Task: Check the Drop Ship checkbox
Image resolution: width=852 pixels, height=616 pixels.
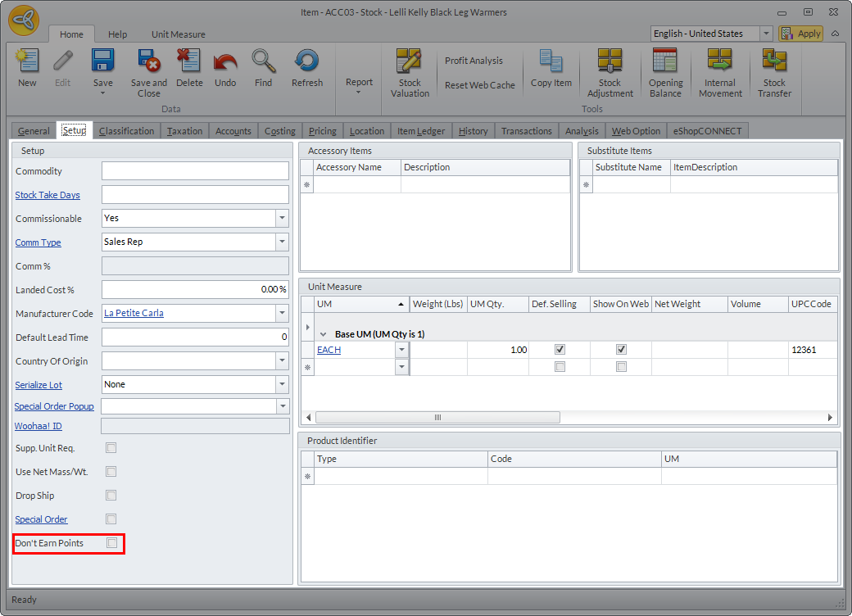Action: tap(111, 496)
